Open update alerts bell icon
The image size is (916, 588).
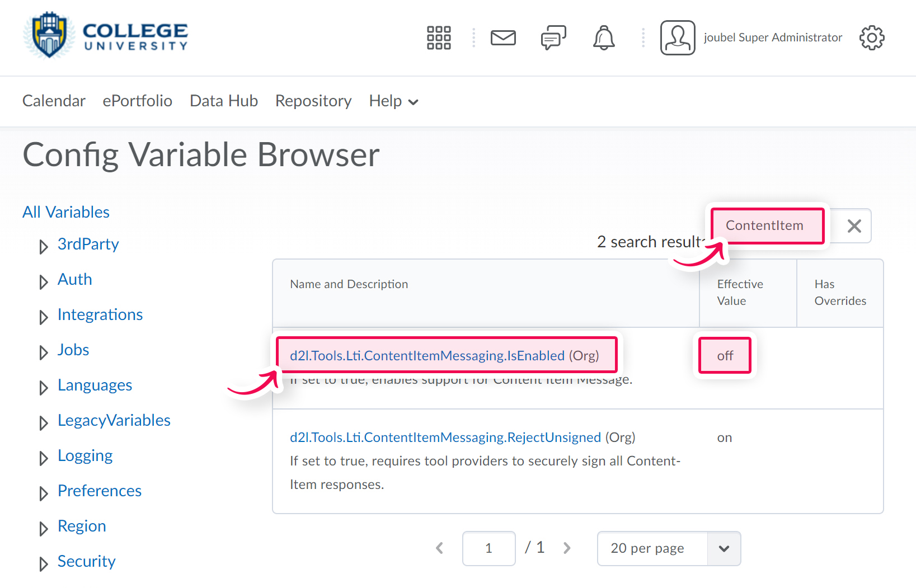pos(604,38)
